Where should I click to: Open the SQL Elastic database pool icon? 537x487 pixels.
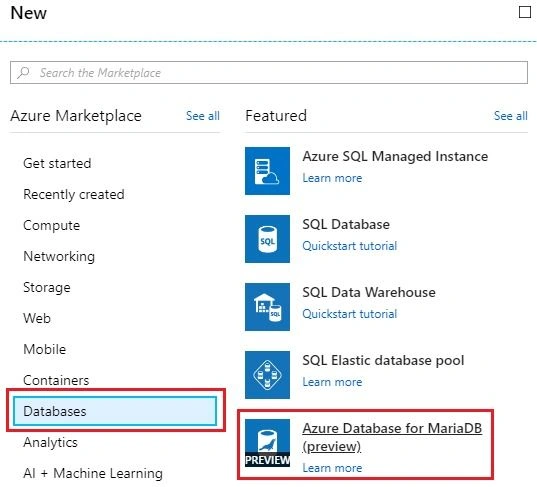[267, 375]
